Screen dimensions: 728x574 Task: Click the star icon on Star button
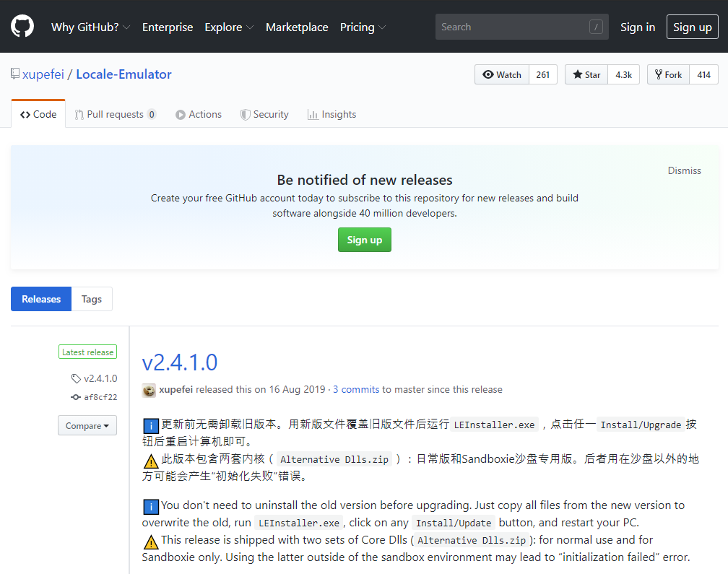(x=578, y=74)
